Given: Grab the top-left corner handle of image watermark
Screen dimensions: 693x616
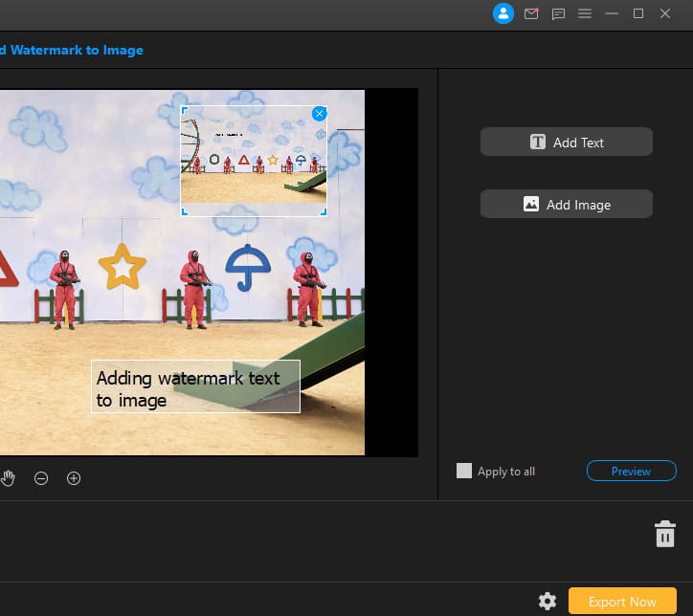Looking at the screenshot, I should (185, 109).
